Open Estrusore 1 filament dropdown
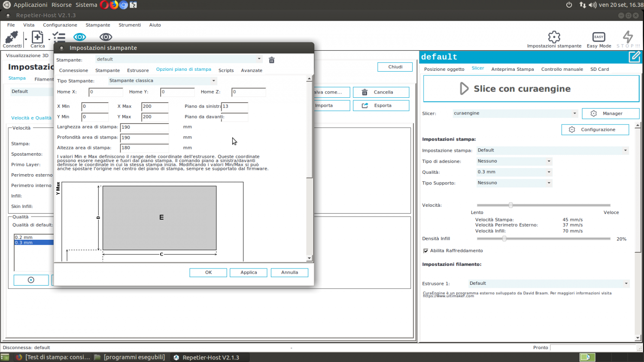 coord(549,284)
